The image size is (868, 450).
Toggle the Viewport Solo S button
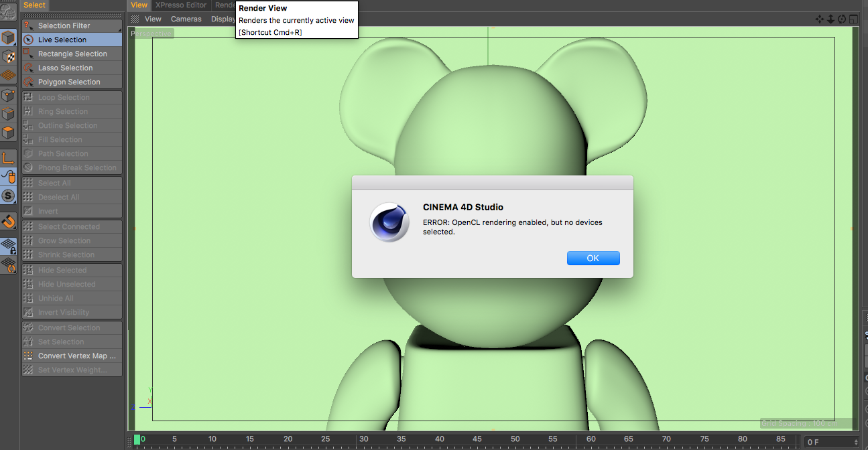9,196
